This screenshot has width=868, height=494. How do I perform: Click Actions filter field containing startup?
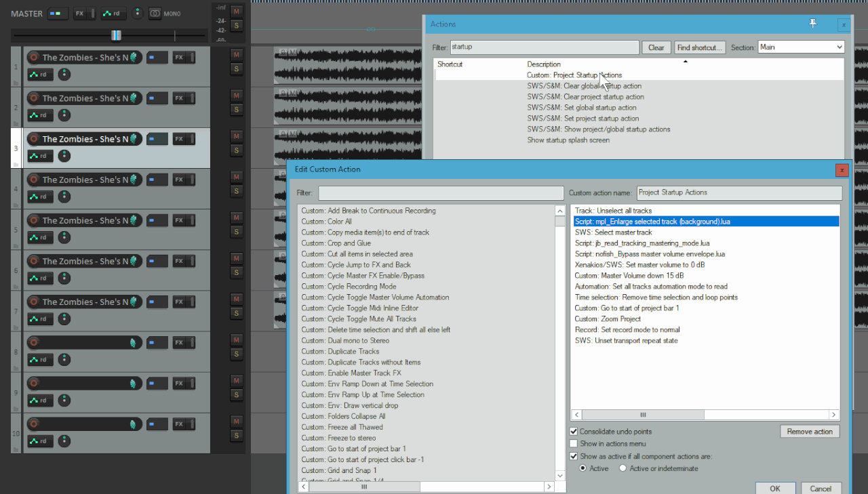click(x=544, y=47)
